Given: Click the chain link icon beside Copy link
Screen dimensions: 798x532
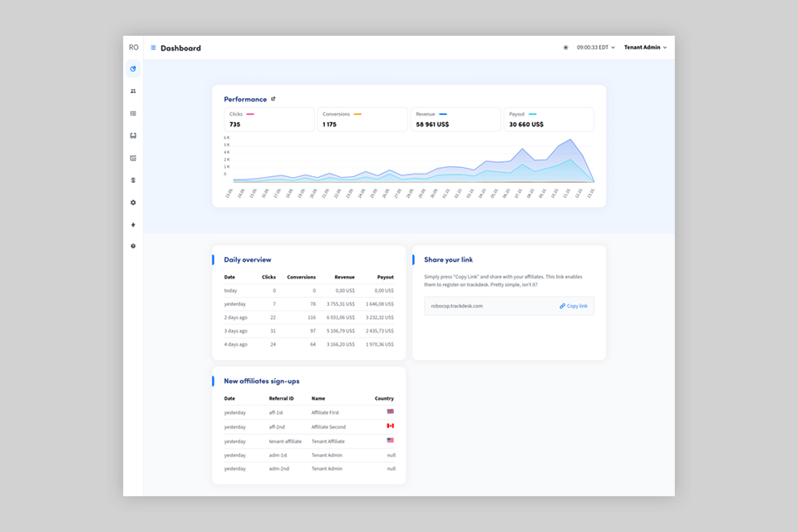Looking at the screenshot, I should (563, 306).
